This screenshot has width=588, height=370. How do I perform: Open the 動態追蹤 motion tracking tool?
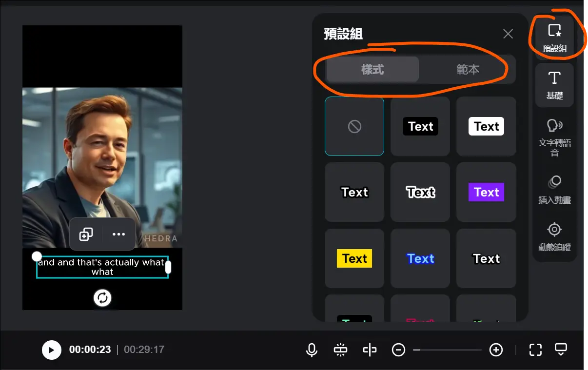pos(554,236)
